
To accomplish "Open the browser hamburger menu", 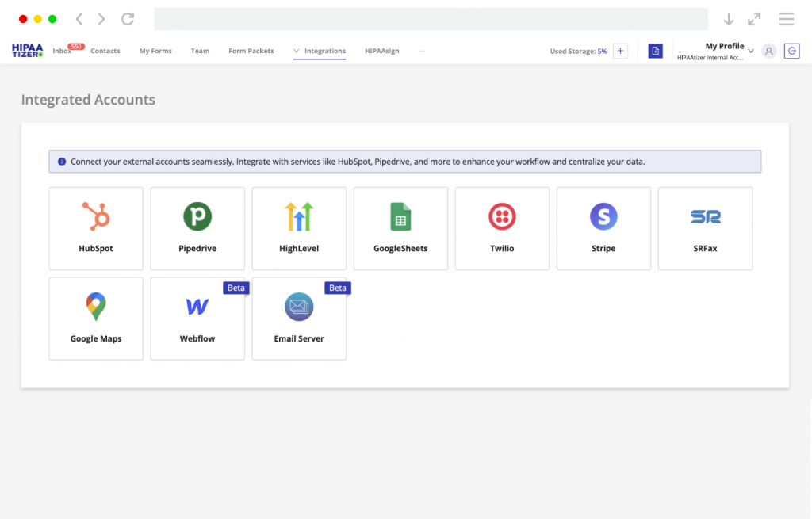I will tap(786, 19).
